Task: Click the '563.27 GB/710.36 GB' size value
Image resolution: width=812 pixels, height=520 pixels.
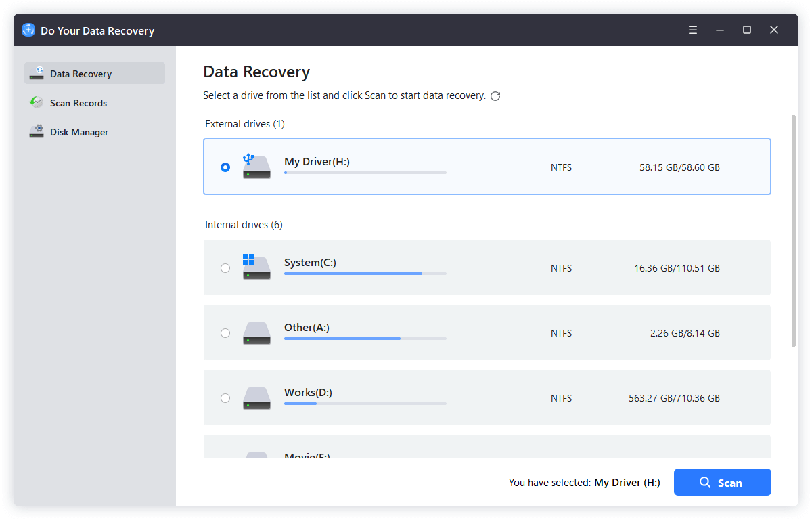Action: click(x=674, y=398)
